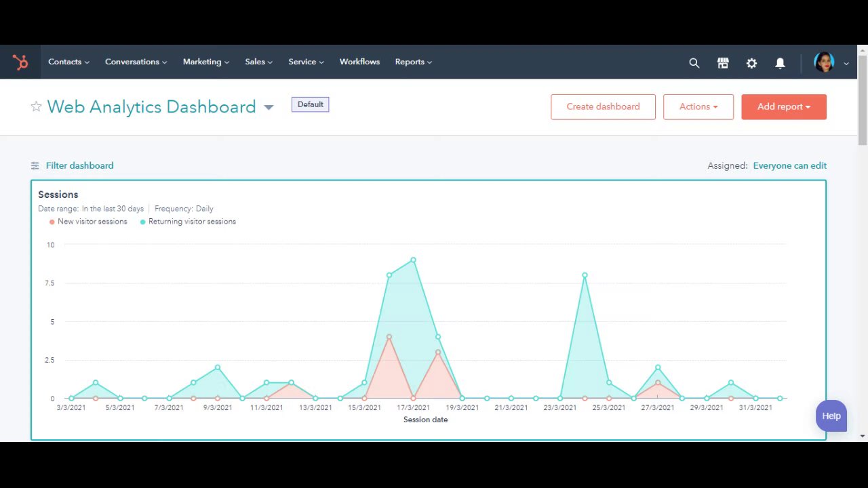
Task: Go to Workflows
Action: pyautogui.click(x=359, y=62)
